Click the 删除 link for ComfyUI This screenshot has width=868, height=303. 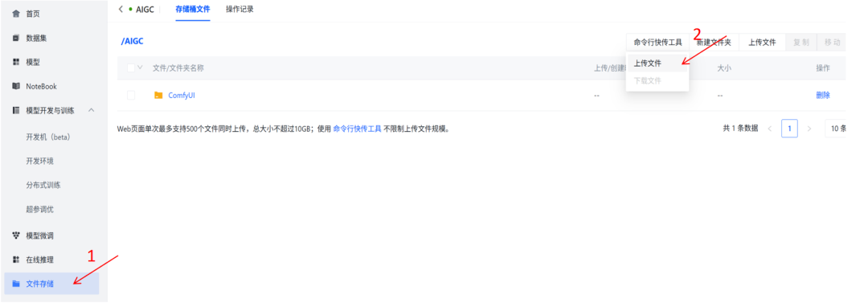(x=823, y=96)
